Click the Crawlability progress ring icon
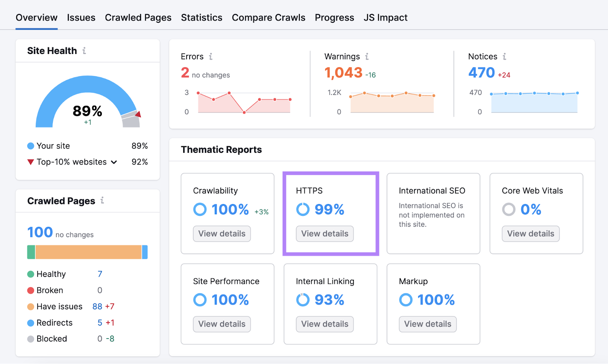This screenshot has height=364, width=608. tap(200, 209)
